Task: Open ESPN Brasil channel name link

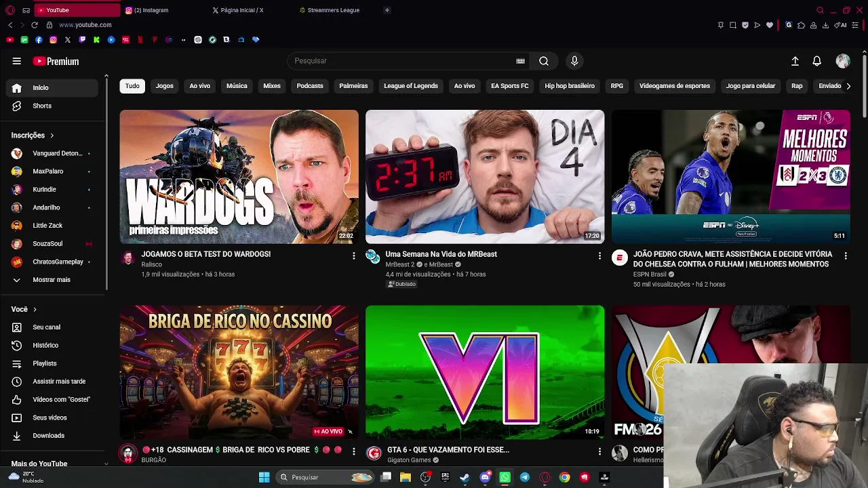Action: coord(650,274)
